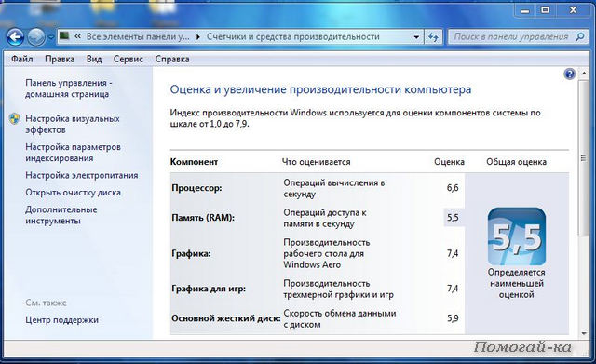Click 'Определяется наименьшей оценкой' caption

point(516,283)
